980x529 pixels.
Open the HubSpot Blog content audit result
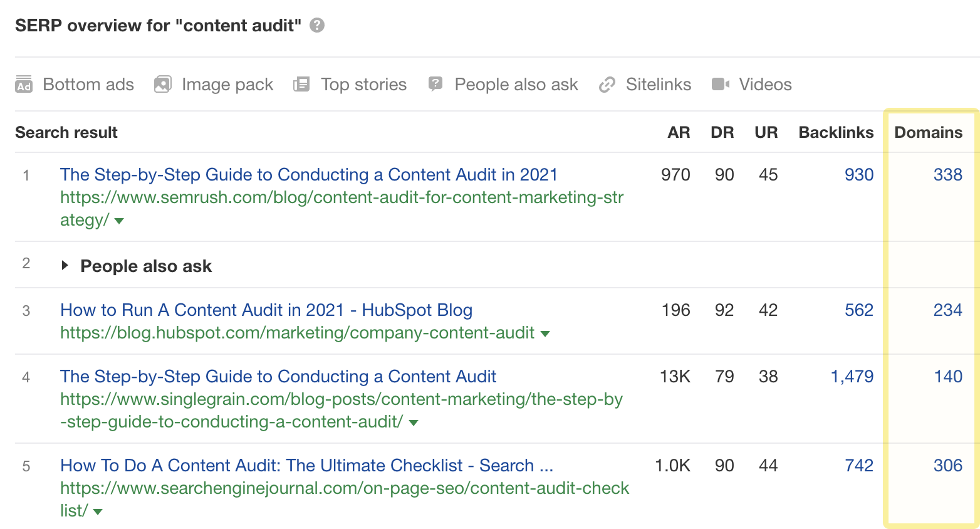coord(266,310)
